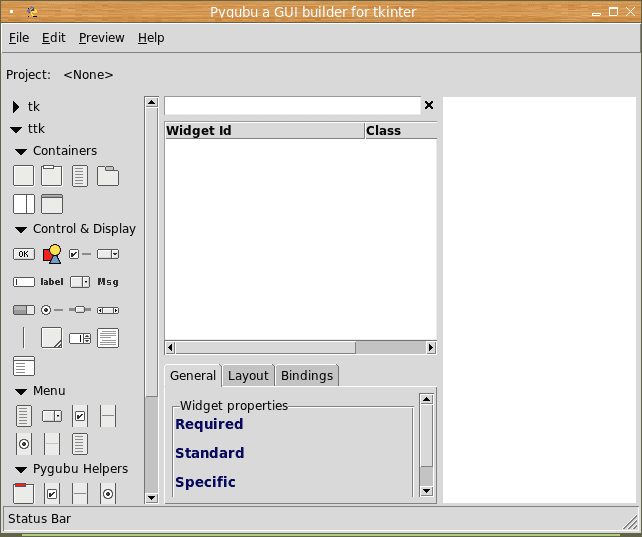Focus the widget tree filter input field
Image resolution: width=642 pixels, height=537 pixels.
tap(292, 106)
